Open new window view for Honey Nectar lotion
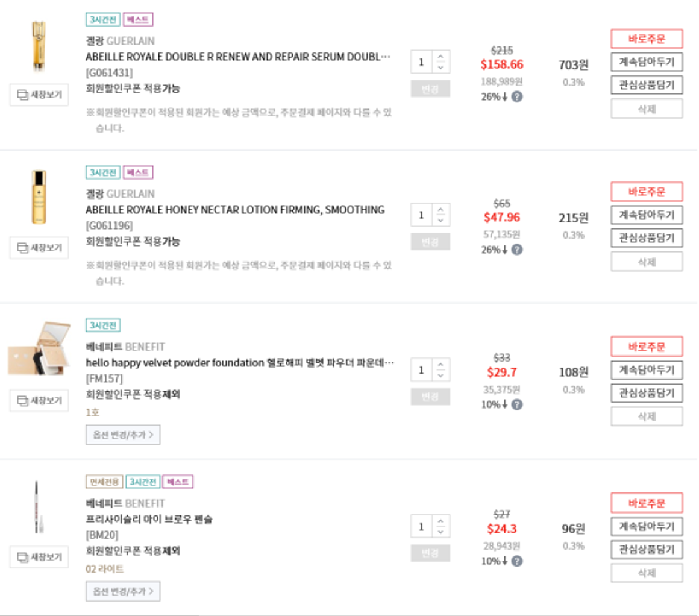This screenshot has width=699, height=616. click(x=39, y=248)
